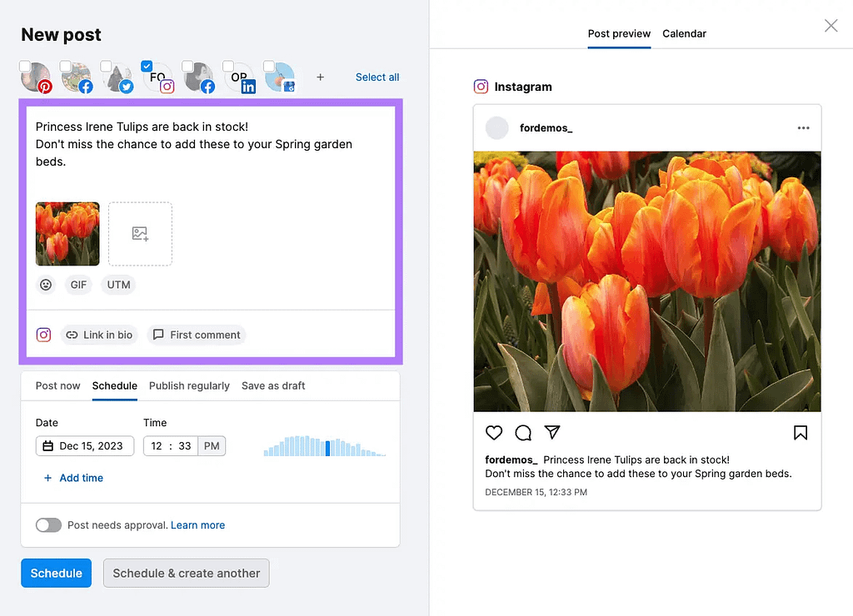This screenshot has height=616, width=853.
Task: Enable the Post needs approval toggle
Action: tap(48, 525)
